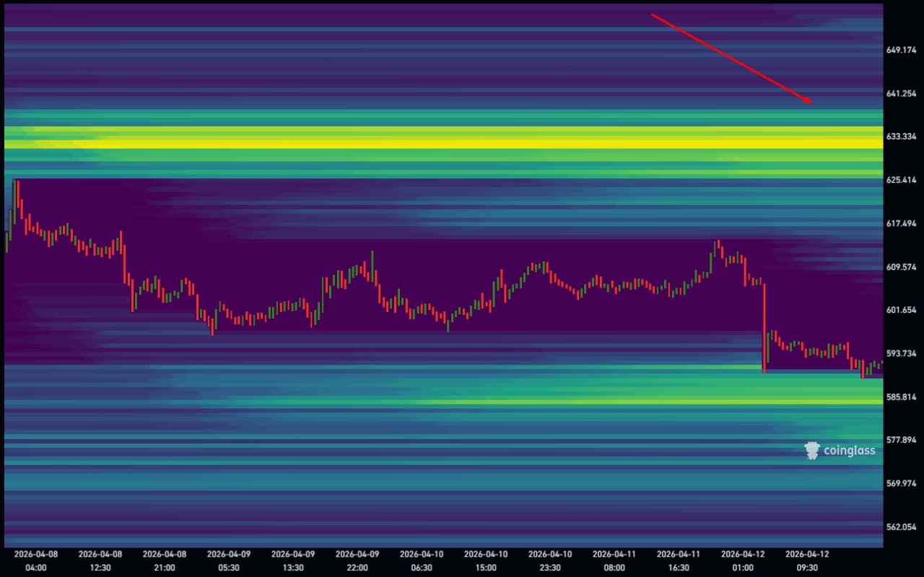Click the 649.174 price axis label
Viewport: 924px width, 577px height.
[x=900, y=50]
